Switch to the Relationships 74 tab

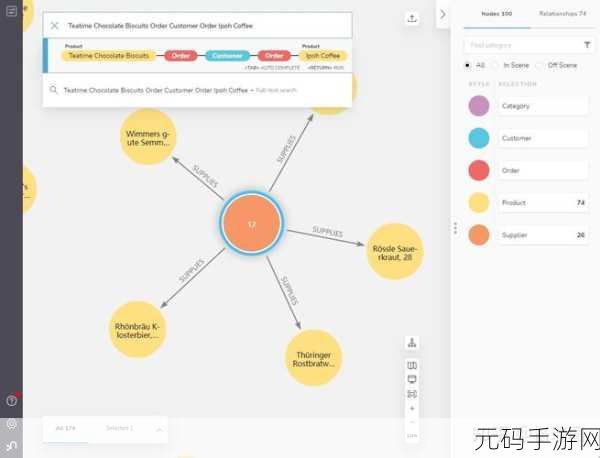pos(562,14)
